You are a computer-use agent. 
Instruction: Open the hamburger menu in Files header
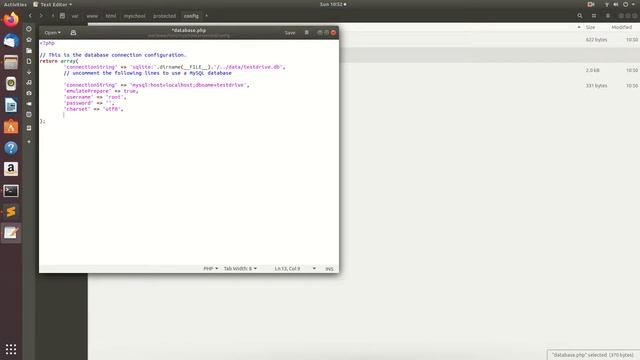tap(608, 16)
